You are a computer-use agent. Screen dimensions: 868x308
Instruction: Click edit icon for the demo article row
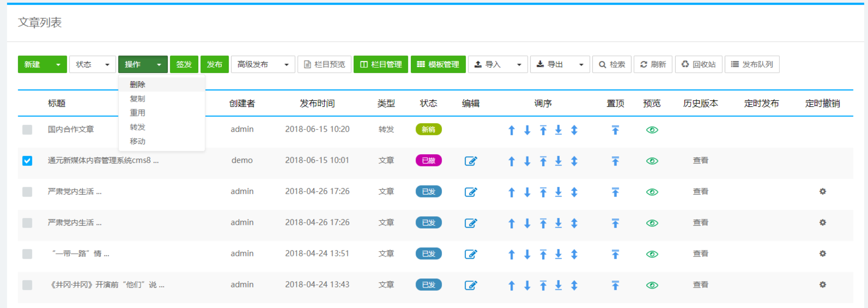point(471,161)
